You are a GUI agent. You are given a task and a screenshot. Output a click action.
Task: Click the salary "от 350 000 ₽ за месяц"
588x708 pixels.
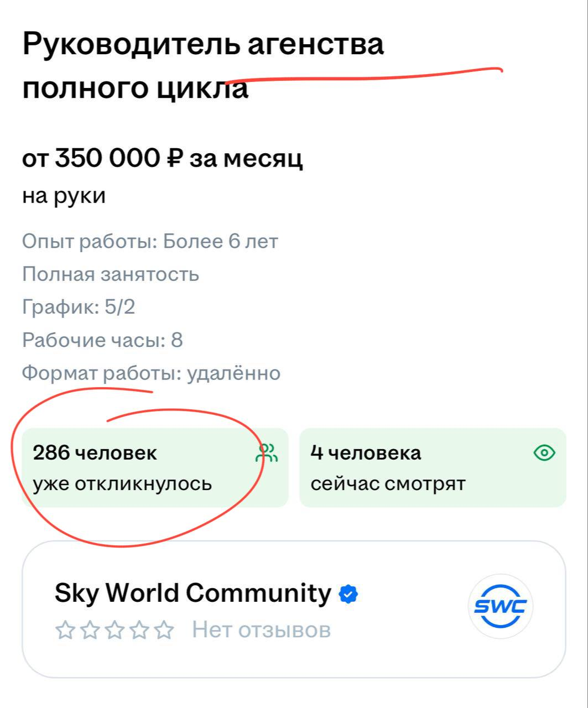pos(163,159)
